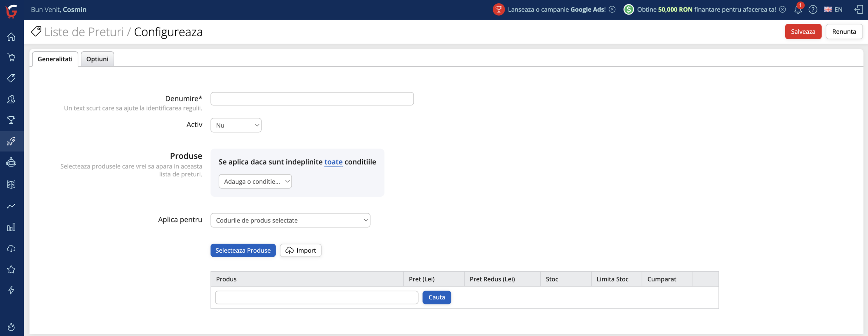Open the shopping cart orders sidebar icon
868x336 pixels.
[x=11, y=57]
